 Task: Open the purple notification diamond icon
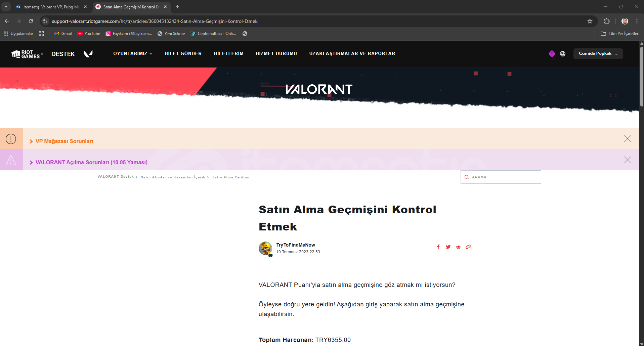(552, 54)
